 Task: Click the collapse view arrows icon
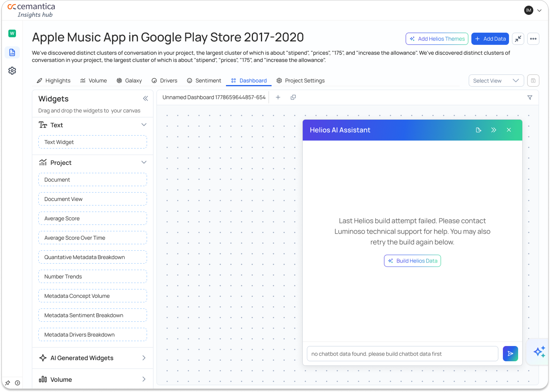pos(518,39)
